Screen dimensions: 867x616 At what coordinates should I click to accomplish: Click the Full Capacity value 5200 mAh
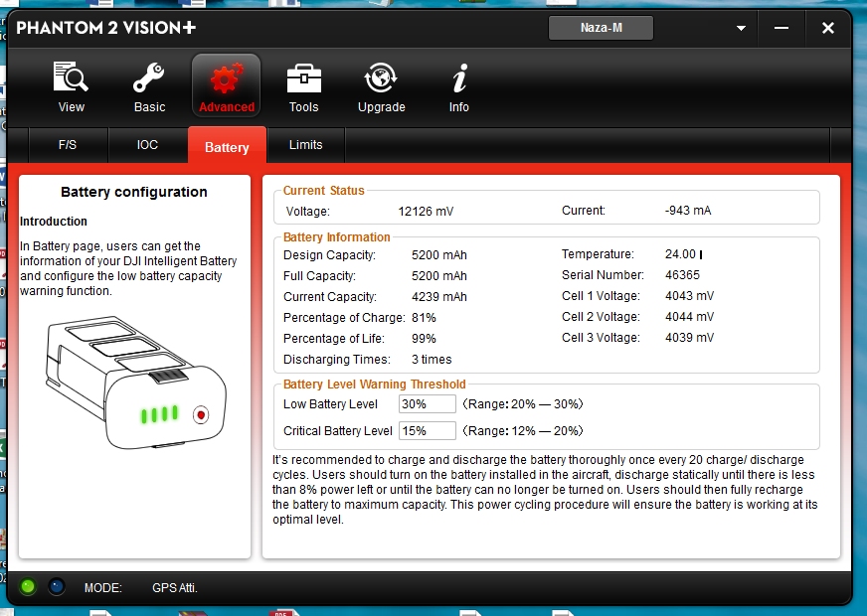(439, 275)
